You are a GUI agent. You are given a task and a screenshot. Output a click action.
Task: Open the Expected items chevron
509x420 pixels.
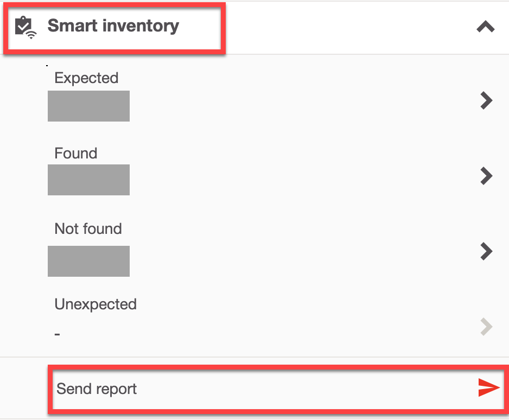click(x=486, y=100)
